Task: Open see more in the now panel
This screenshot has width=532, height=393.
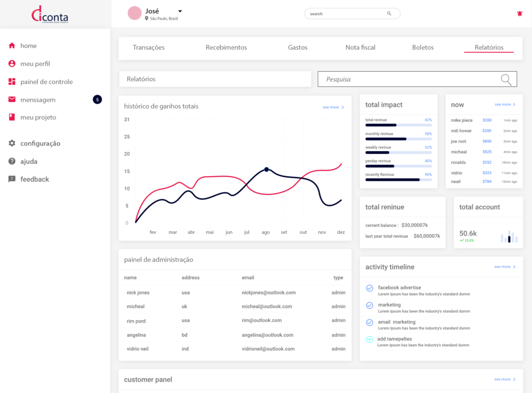Action: click(505, 104)
